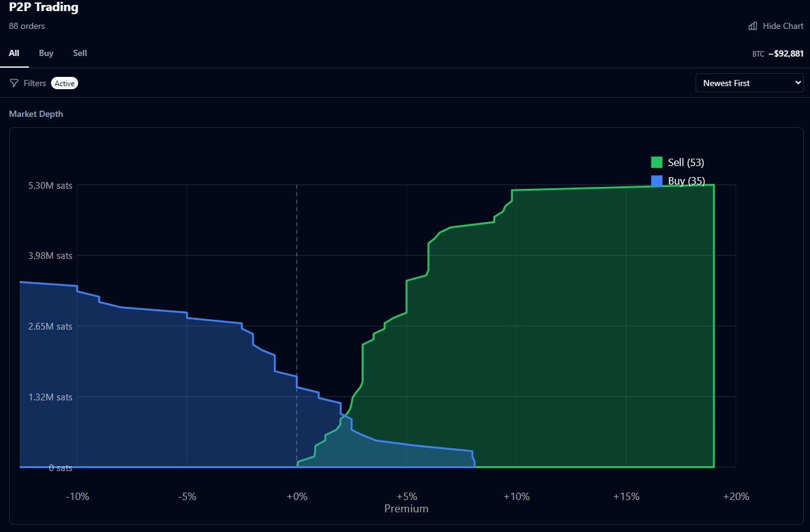
Task: Click the +10% premium axis label
Action: click(x=516, y=496)
